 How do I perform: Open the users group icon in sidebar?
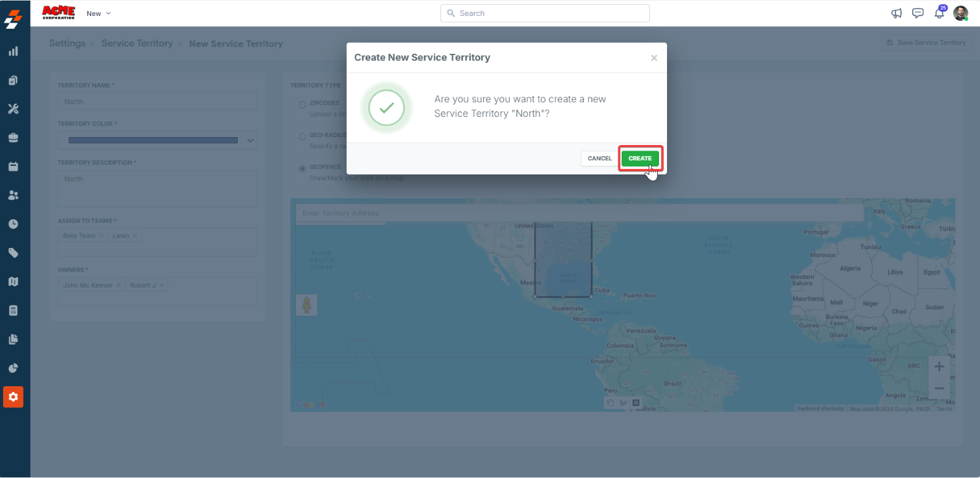click(13, 195)
